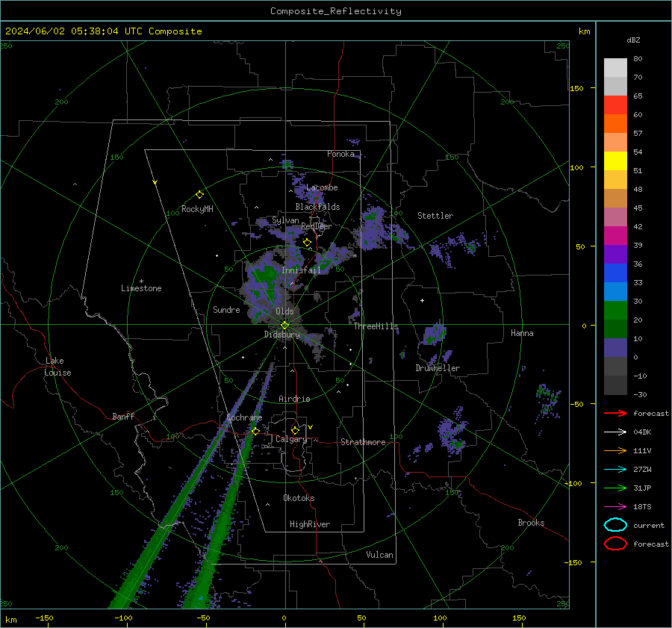Image resolution: width=672 pixels, height=628 pixels.
Task: Click the dBZ legend heading
Action: tap(633, 40)
